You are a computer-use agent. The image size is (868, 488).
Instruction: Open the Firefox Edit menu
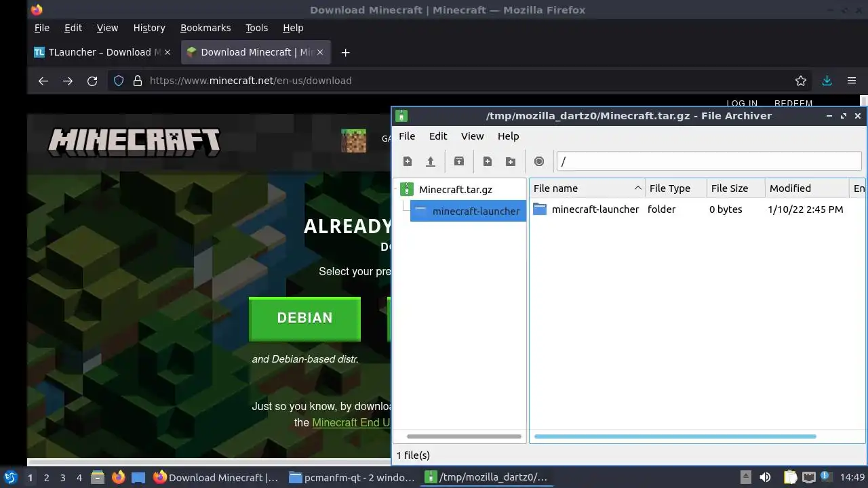(73, 28)
